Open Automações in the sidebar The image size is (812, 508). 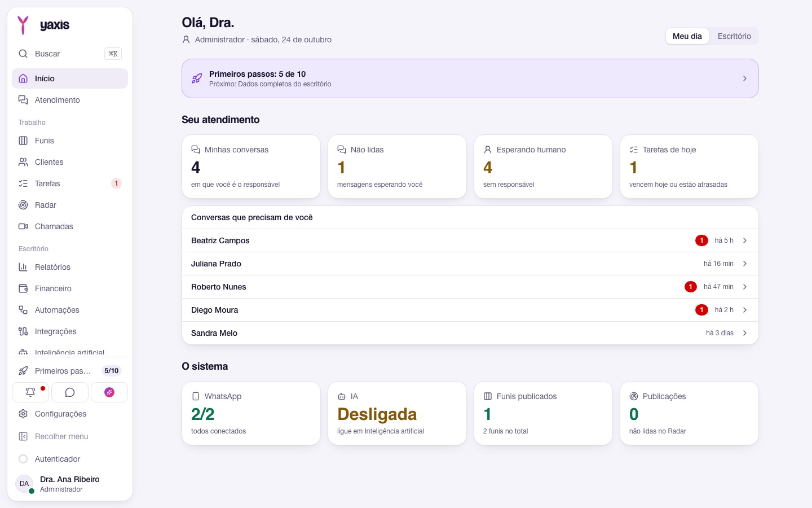[x=70, y=310]
